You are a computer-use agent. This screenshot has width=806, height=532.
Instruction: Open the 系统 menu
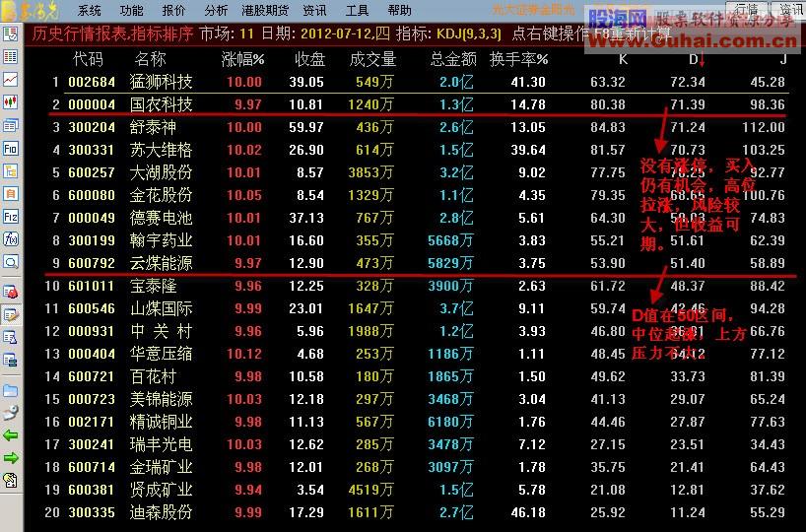point(90,10)
